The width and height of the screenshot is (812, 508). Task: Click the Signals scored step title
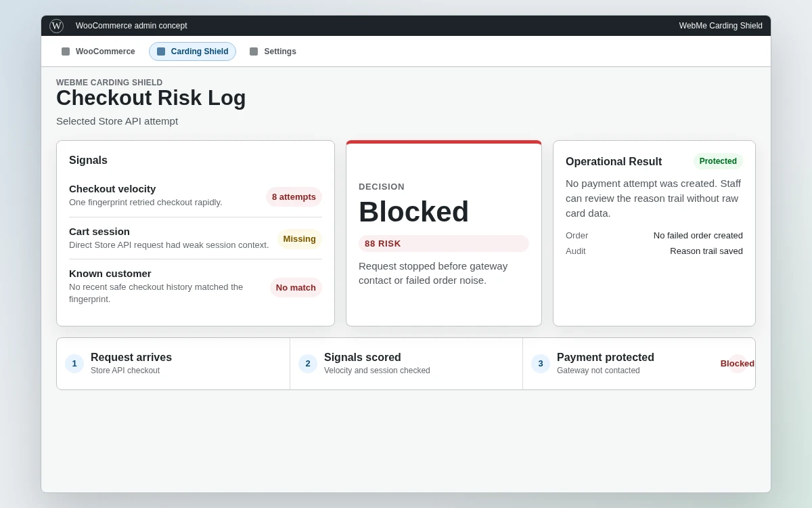[363, 358]
